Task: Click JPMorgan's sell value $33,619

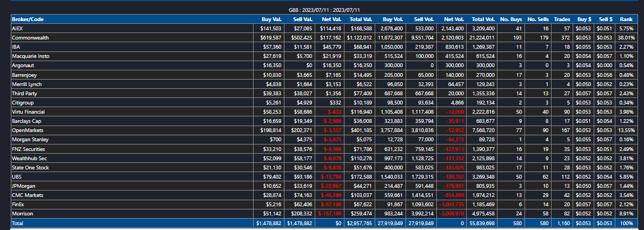Action: 303,186
